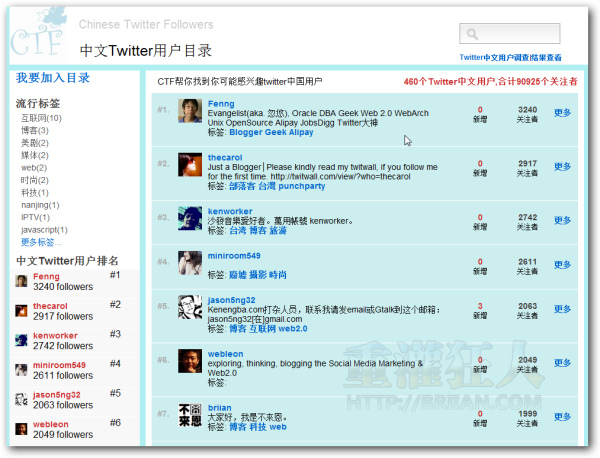
Task: Select the 互联网(10) tag
Action: pos(41,118)
